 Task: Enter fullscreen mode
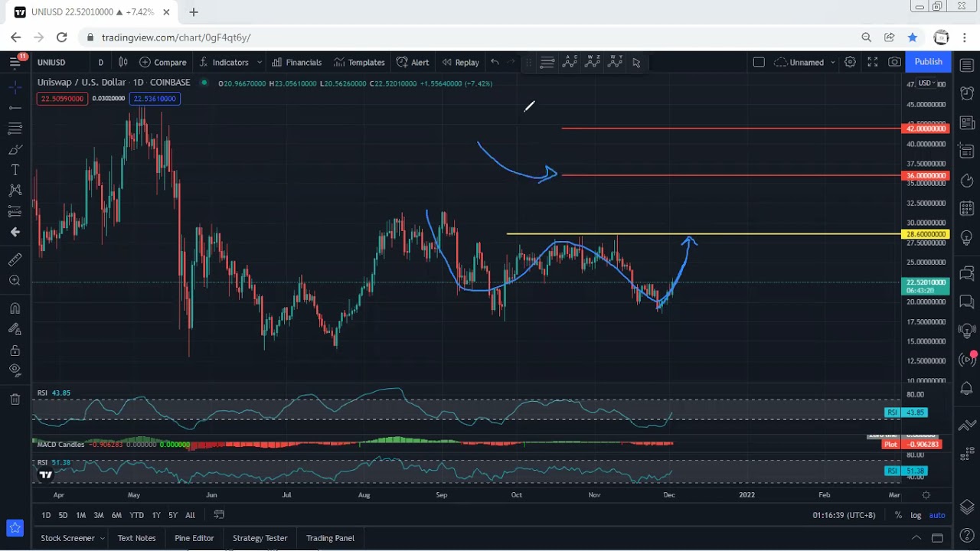(872, 62)
